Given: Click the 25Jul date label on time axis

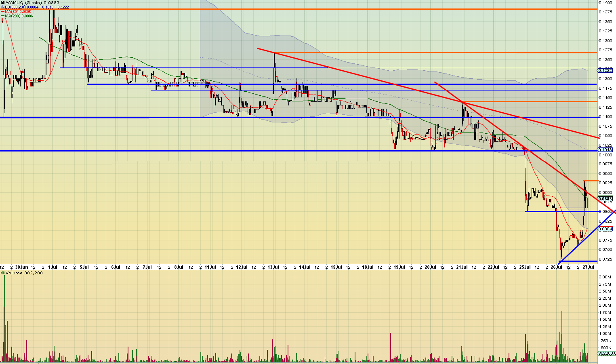Looking at the screenshot, I should tap(525, 267).
